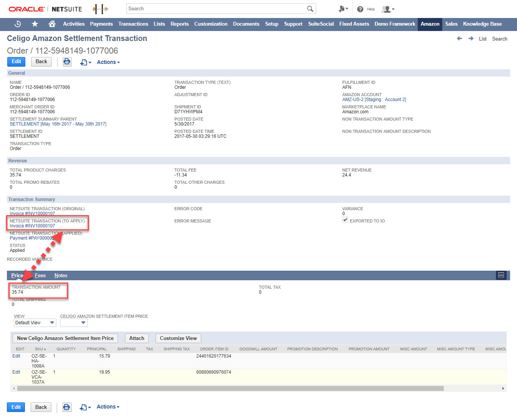Go to the Home house icon
517x420 pixels.
coord(52,24)
